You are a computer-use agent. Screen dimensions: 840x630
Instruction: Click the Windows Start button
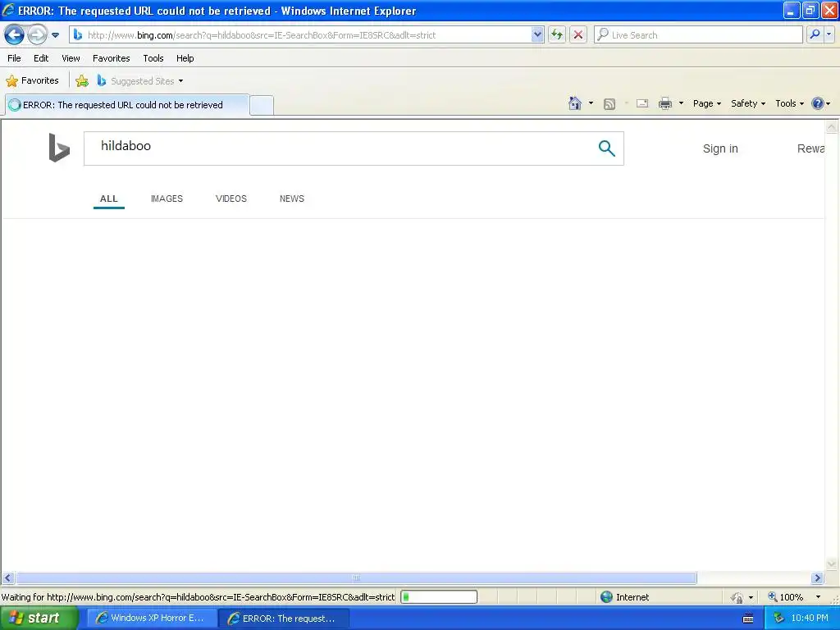(x=39, y=619)
